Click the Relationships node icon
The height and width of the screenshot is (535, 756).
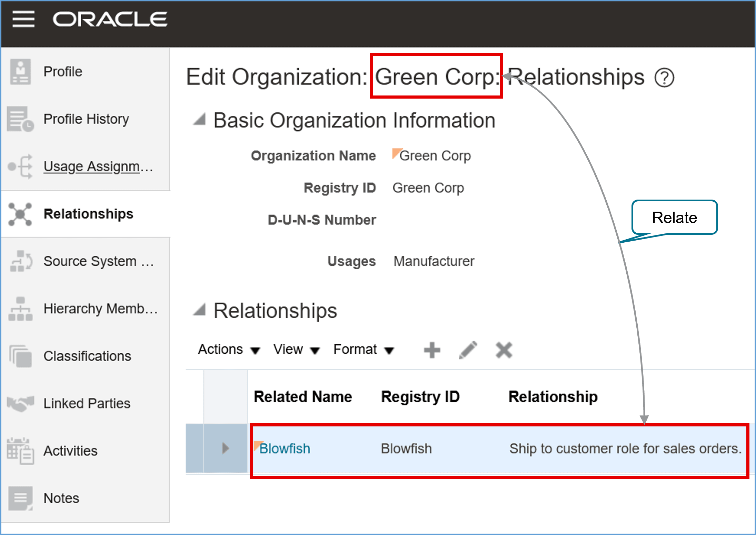(20, 214)
